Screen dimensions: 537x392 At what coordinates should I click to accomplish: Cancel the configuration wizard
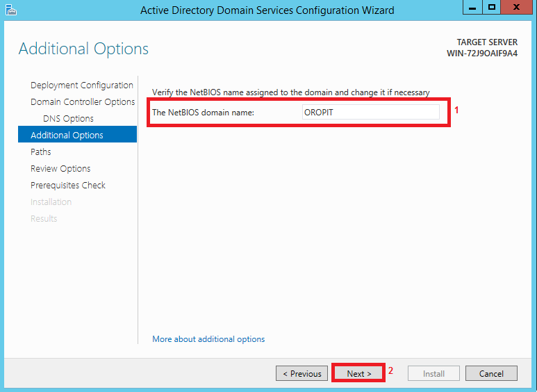click(x=491, y=373)
